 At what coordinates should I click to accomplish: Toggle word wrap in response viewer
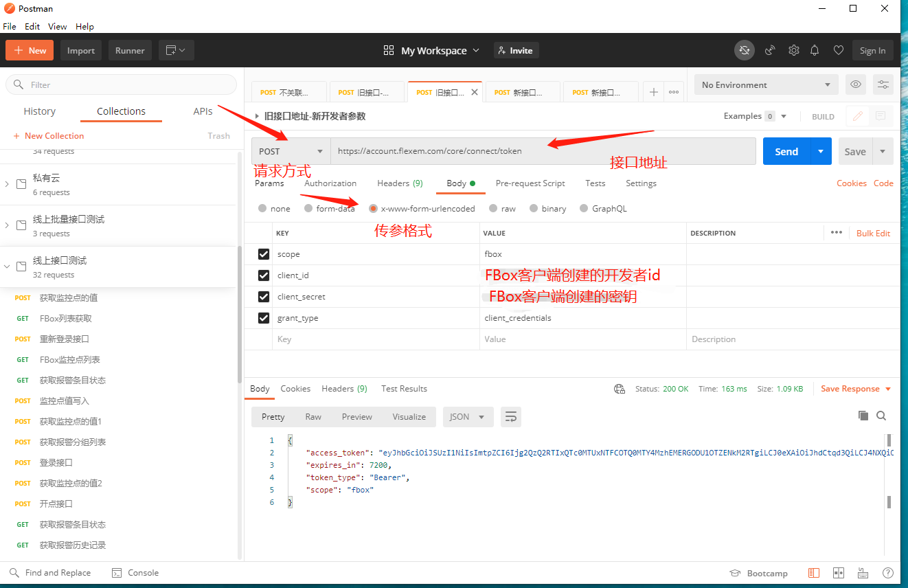tap(511, 417)
